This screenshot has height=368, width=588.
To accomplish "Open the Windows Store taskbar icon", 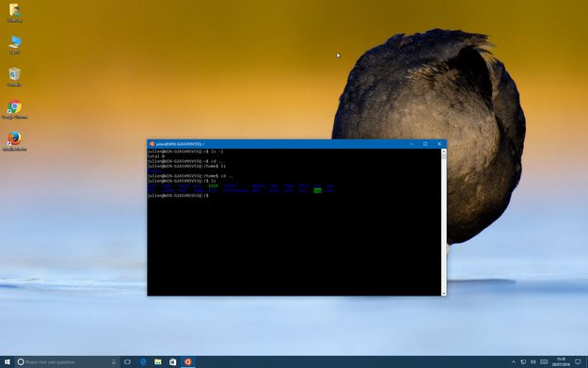I will pyautogui.click(x=173, y=362).
